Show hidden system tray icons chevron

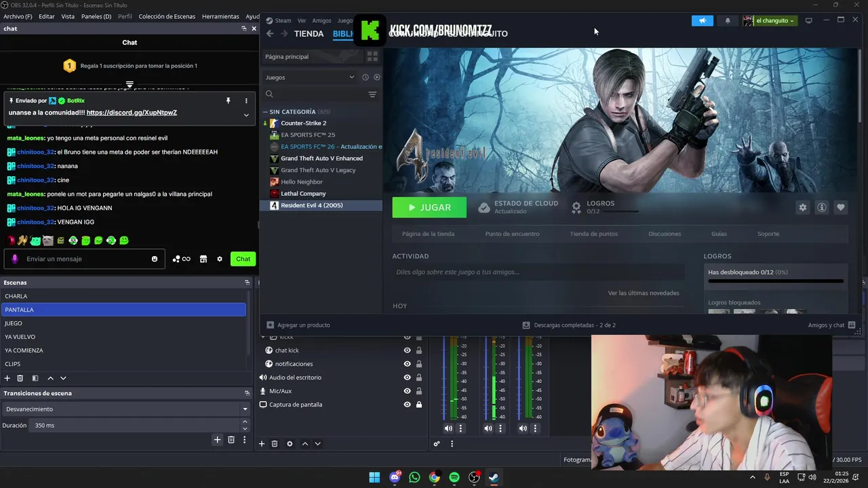[x=752, y=477]
